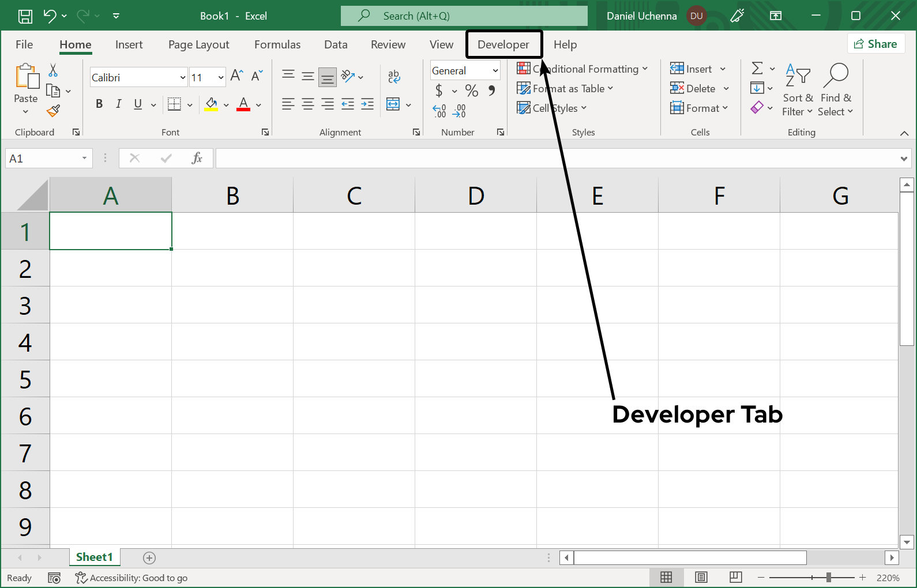Switch to the Formulas tab
The width and height of the screenshot is (917, 588).
[x=277, y=44]
